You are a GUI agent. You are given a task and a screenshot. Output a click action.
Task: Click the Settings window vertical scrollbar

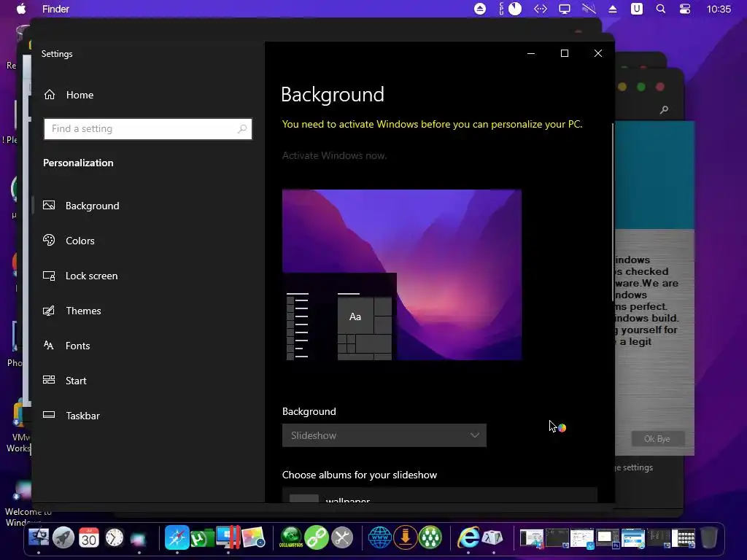(x=613, y=212)
